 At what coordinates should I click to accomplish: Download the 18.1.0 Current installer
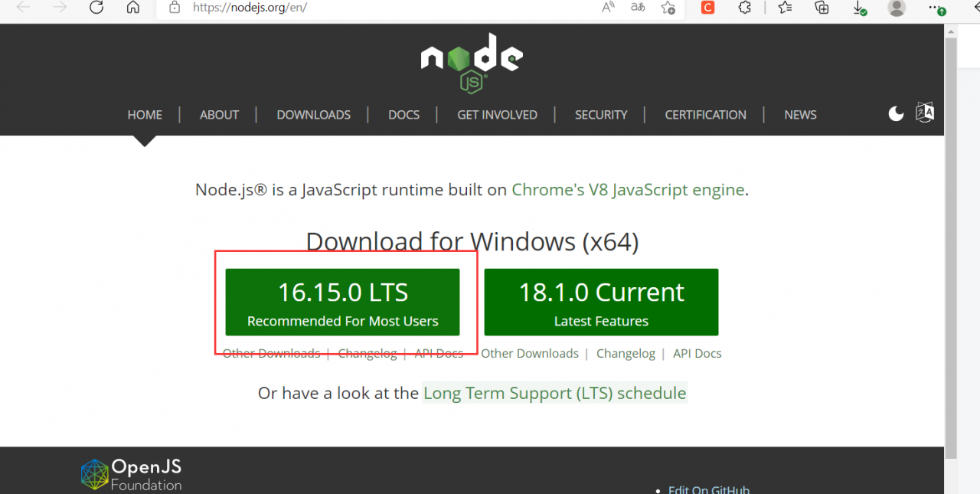[601, 302]
